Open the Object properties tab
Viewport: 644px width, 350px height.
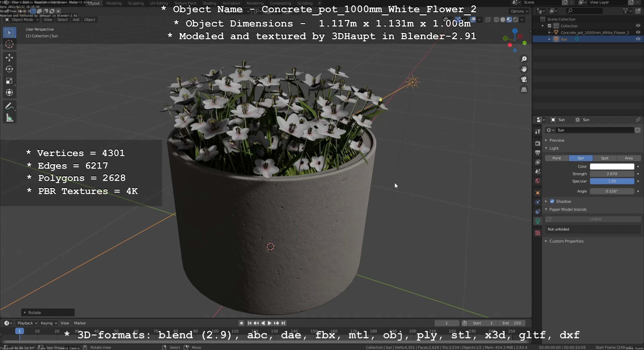(538, 193)
